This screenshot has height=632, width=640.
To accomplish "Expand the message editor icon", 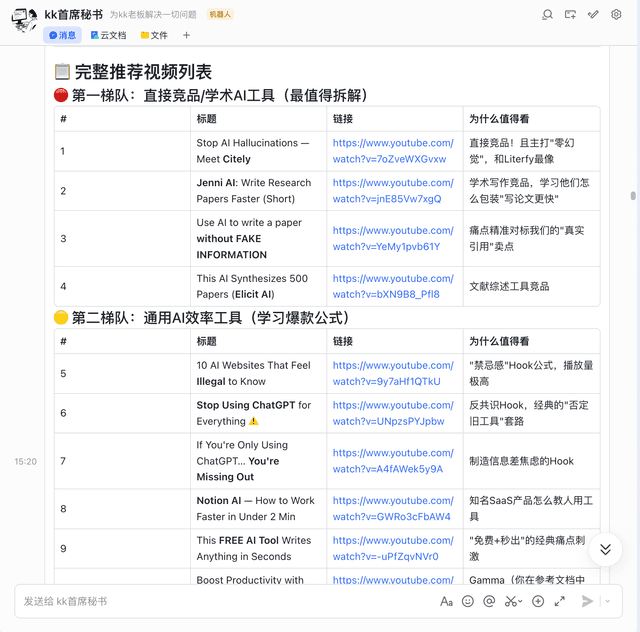I will [x=560, y=601].
